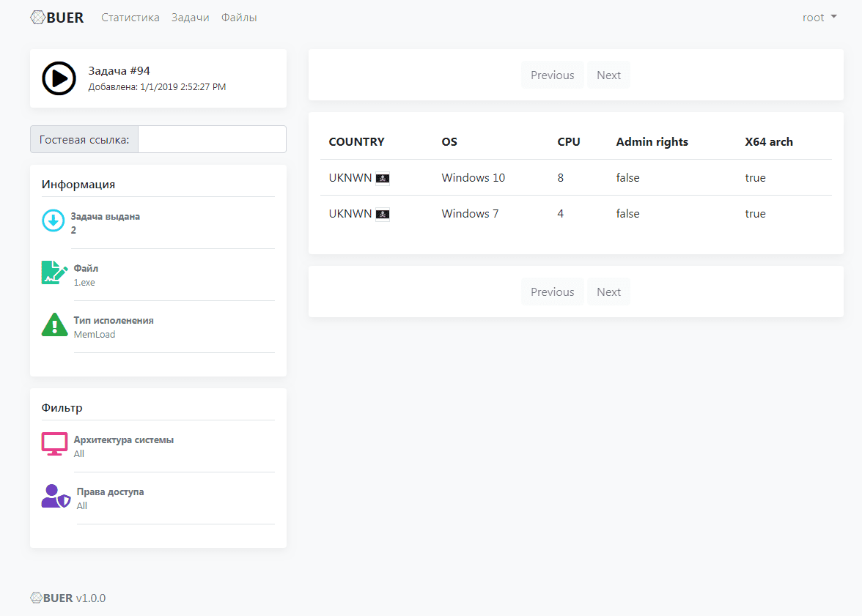Open the Файлы section
Screen dimensions: 862x616
239,18
